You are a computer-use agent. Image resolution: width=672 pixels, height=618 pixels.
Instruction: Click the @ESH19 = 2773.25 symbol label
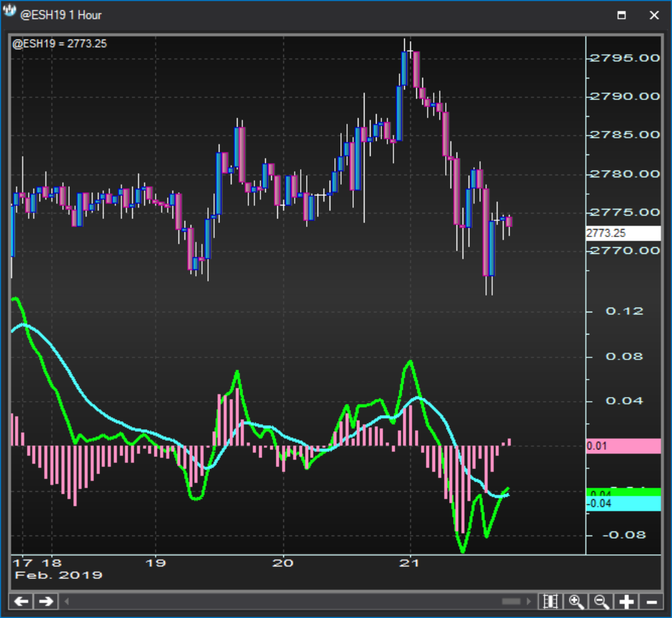point(60,43)
